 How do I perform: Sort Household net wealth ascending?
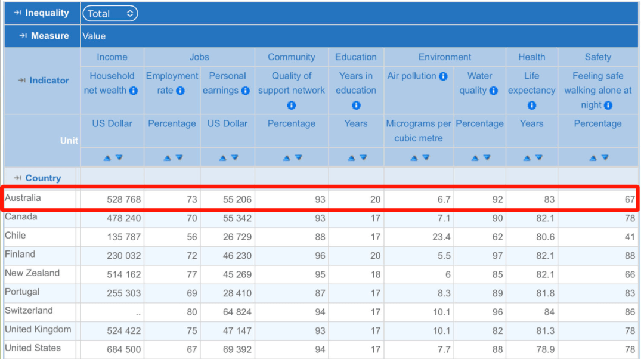107,158
